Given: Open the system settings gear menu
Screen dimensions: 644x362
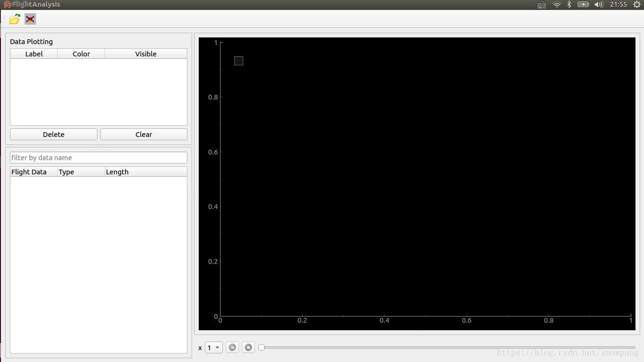Looking at the screenshot, I should pos(637,5).
